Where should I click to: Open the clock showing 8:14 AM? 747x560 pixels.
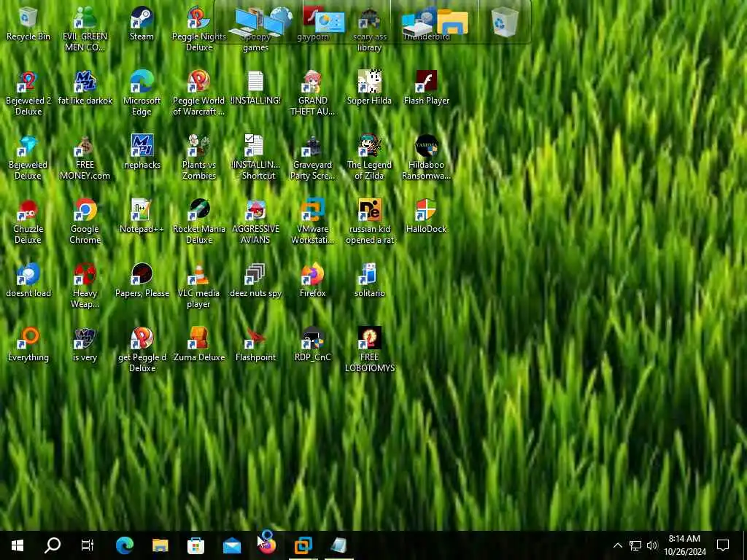[x=684, y=545]
